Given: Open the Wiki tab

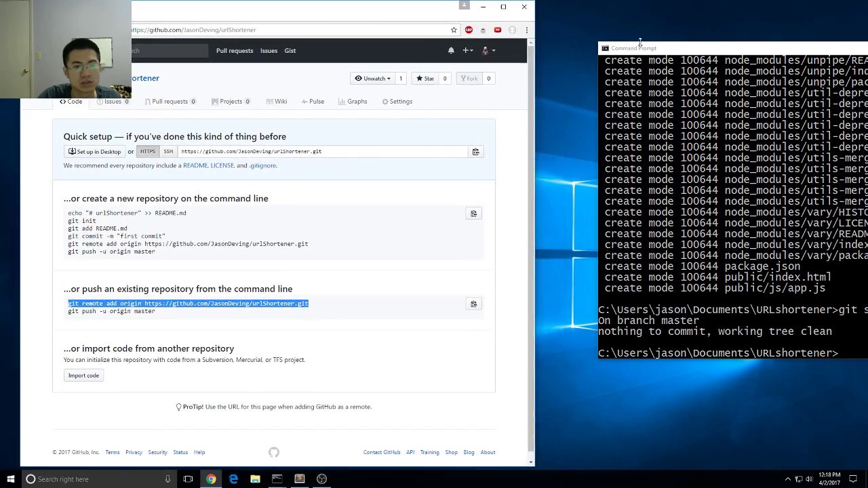Looking at the screenshot, I should click(x=277, y=102).
